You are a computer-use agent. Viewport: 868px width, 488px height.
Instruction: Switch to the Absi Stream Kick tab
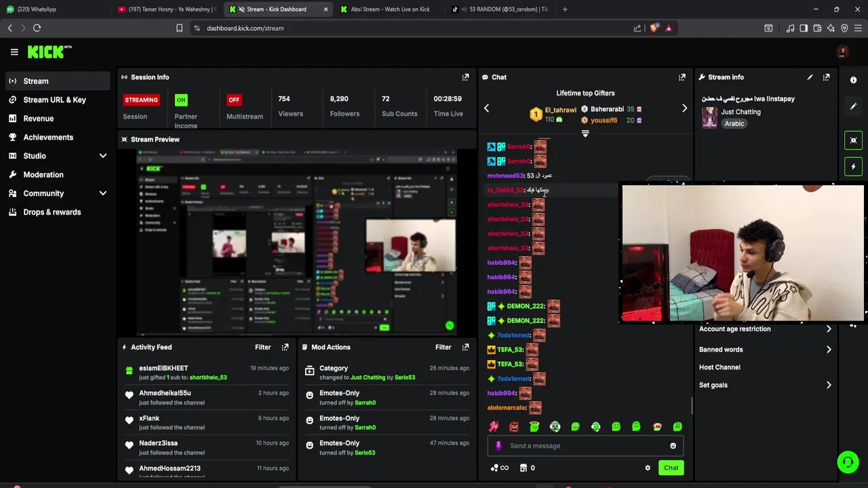[x=390, y=9]
